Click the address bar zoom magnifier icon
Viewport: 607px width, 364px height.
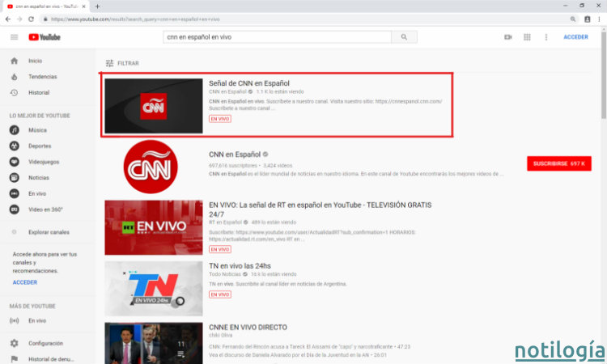pyautogui.click(x=572, y=19)
